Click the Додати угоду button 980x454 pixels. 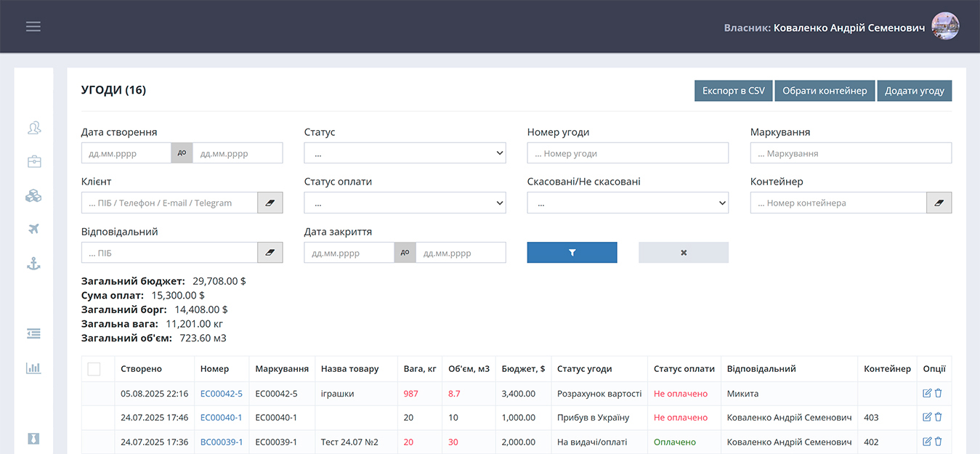(914, 91)
